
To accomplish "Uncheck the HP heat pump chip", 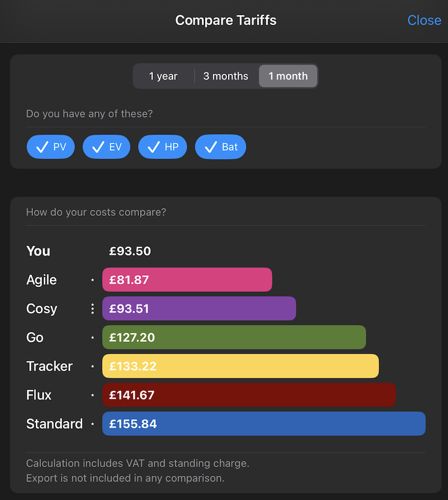I will coord(162,147).
